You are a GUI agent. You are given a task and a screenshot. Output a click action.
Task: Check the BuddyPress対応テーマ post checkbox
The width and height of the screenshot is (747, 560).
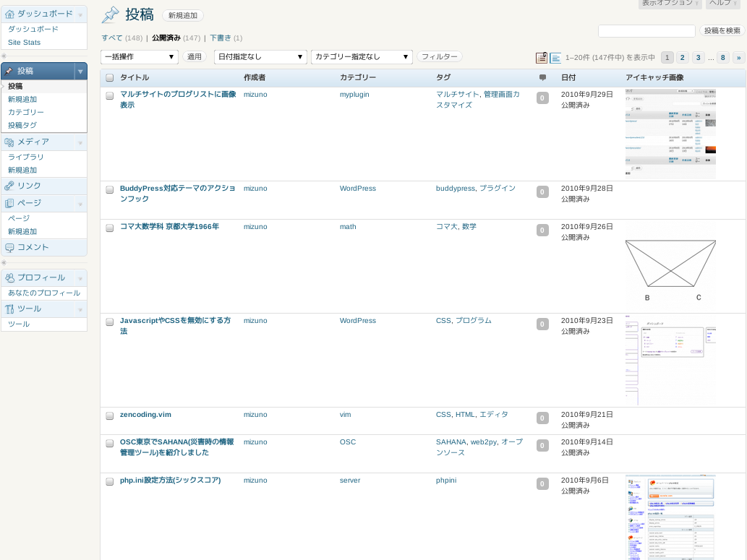coord(110,189)
